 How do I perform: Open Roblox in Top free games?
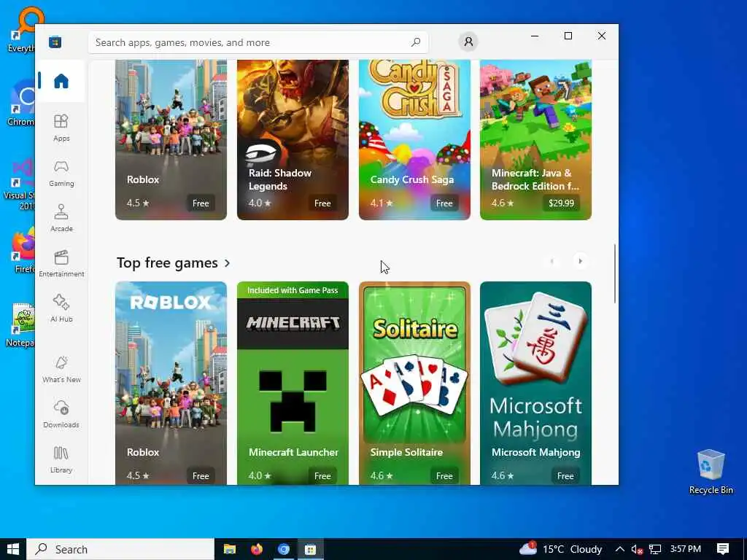click(x=171, y=383)
